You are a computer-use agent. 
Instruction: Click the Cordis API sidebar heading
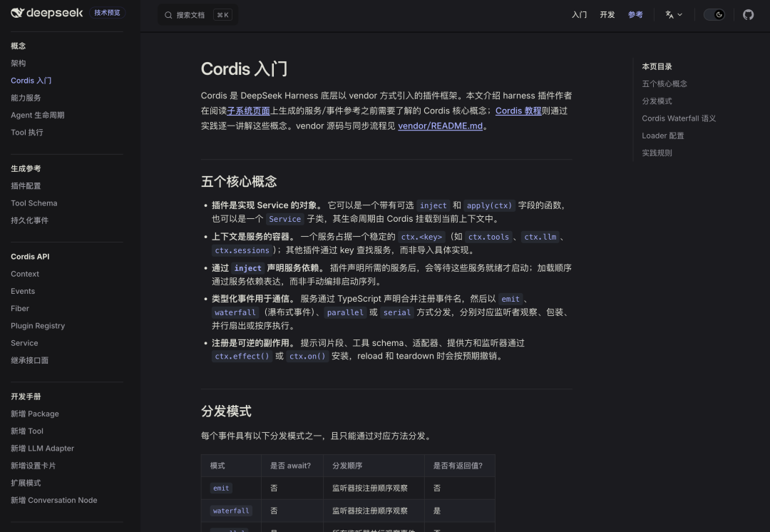[x=30, y=257]
